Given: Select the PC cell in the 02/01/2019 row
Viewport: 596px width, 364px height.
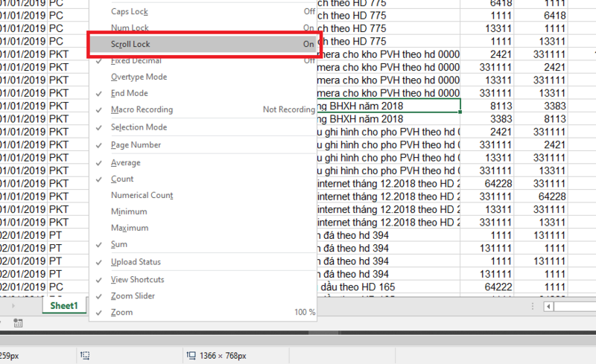Looking at the screenshot, I should coord(68,287).
